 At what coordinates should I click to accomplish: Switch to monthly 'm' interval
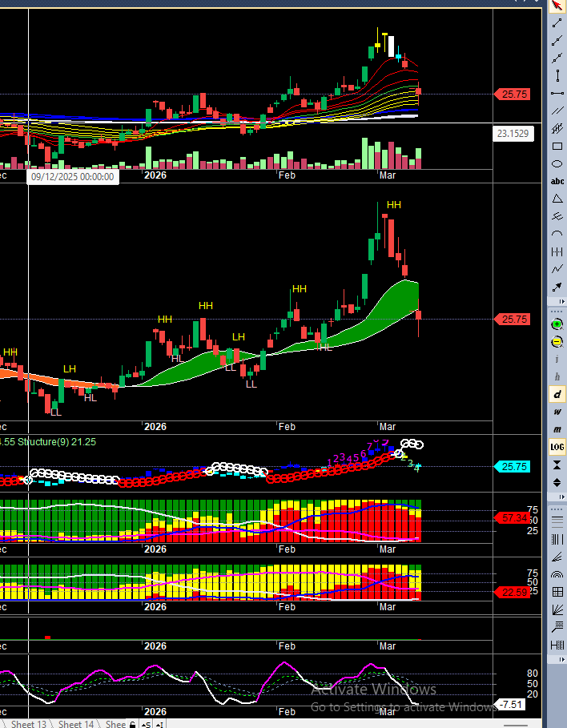coord(557,429)
